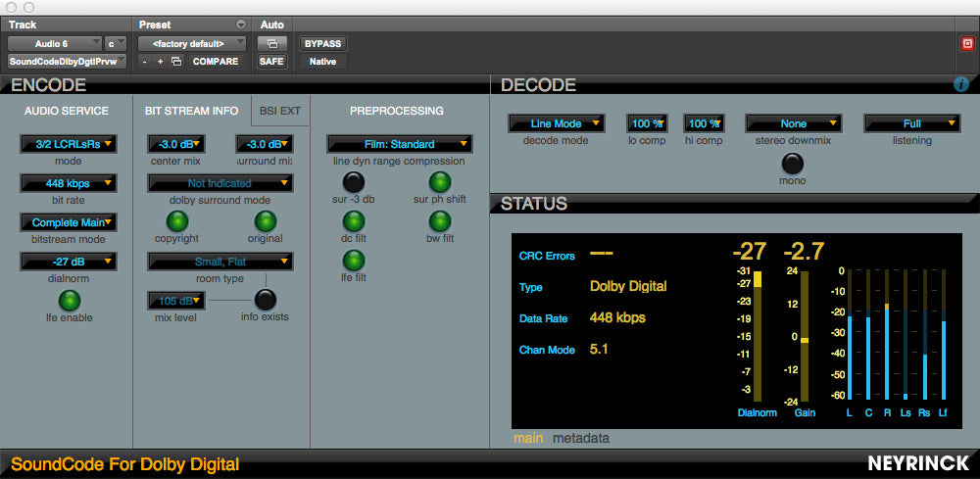Click the Data Rate 448 kbps value
The height and width of the screenshot is (479, 980).
pos(617,318)
